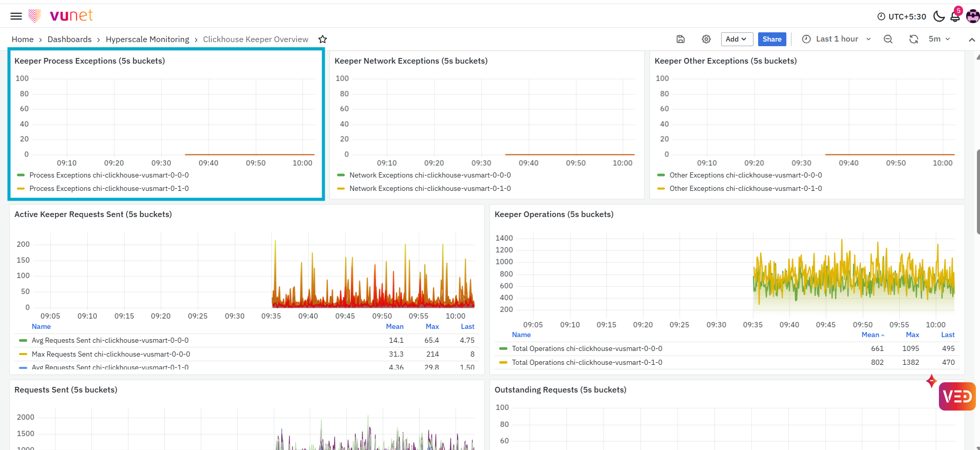Go to Home breadcrumb
This screenshot has width=980, height=450.
coord(23,40)
